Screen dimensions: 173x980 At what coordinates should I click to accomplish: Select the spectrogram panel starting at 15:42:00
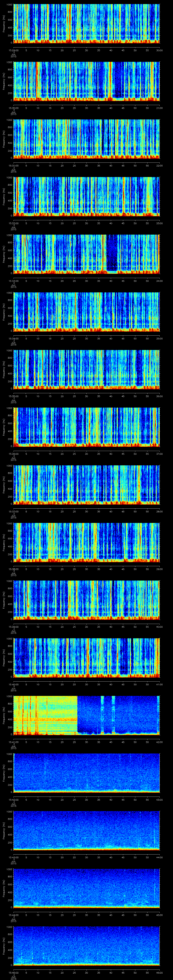click(x=87, y=772)
